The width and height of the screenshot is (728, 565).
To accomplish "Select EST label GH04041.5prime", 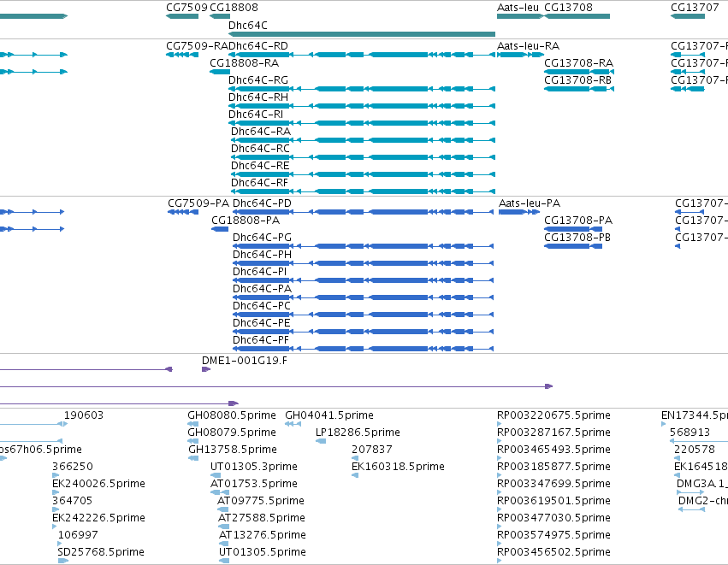I will (329, 415).
